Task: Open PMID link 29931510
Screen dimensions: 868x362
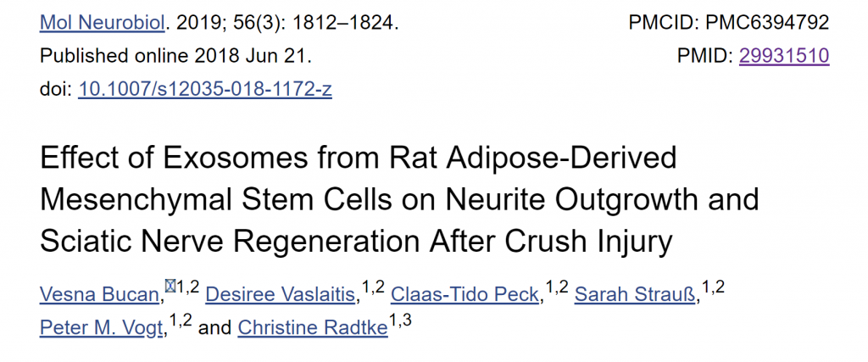Action: click(x=784, y=56)
